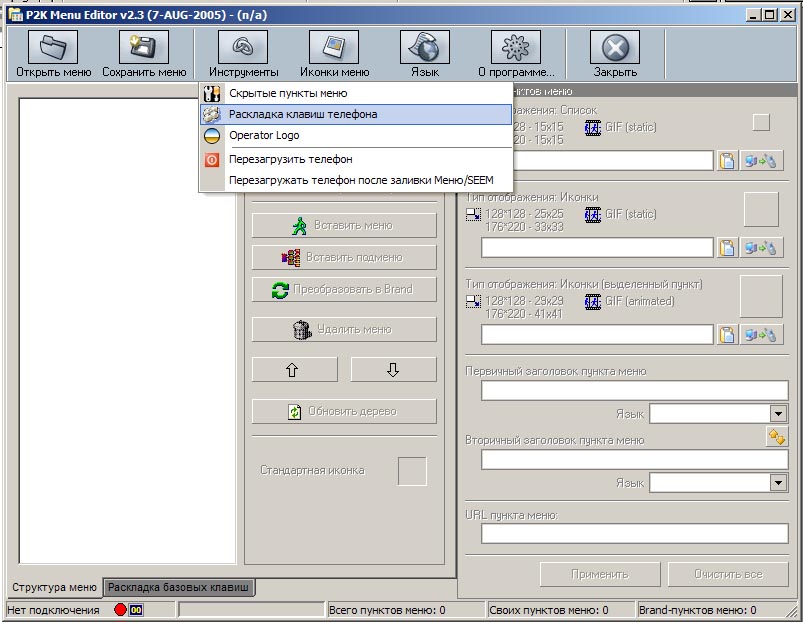Focus 'Вторичный заголовок пункта меню' text field
Image resolution: width=803 pixels, height=622 pixels.
pyautogui.click(x=634, y=459)
